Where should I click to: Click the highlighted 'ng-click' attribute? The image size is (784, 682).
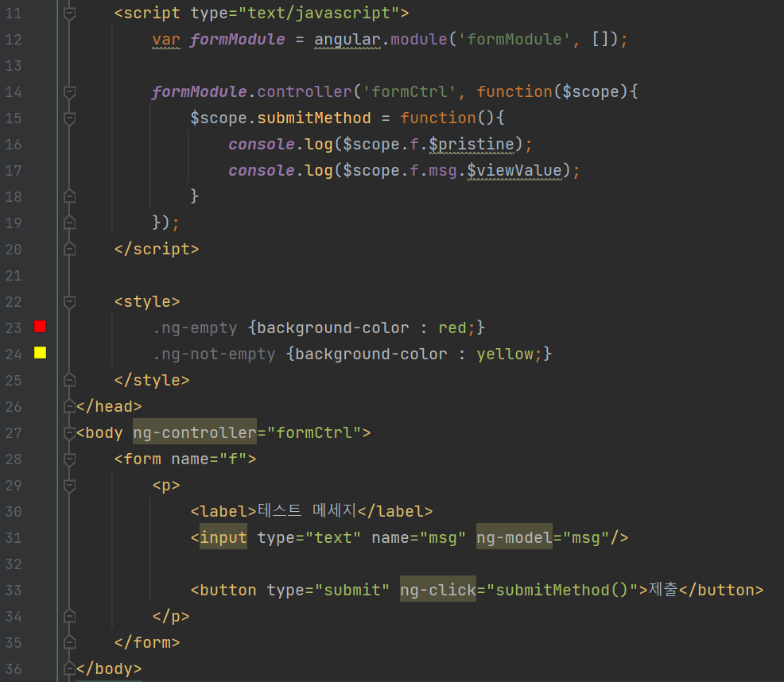click(x=437, y=590)
